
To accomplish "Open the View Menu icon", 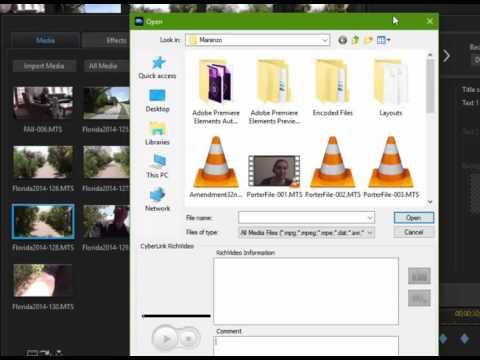I will (383, 40).
